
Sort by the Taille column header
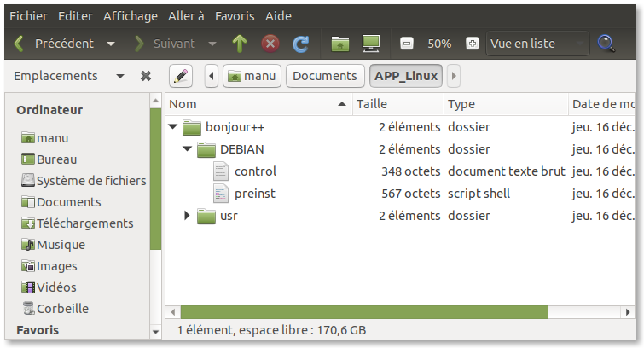[x=398, y=104]
